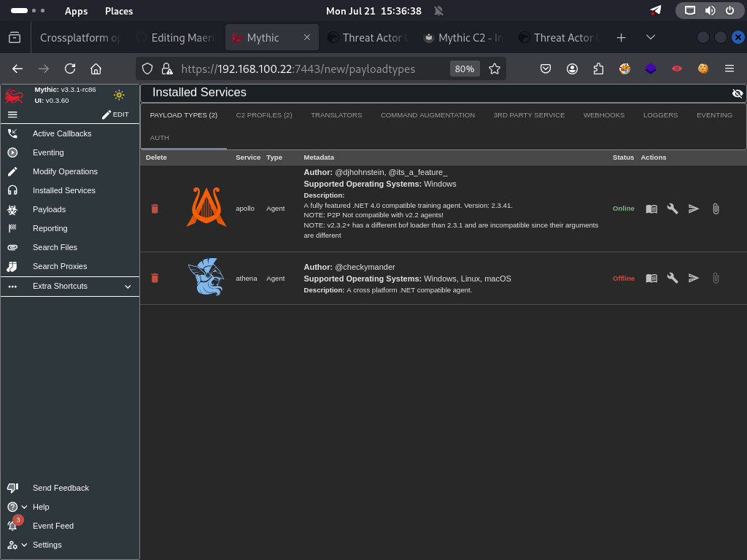Viewport: 747px width, 560px height.
Task: Toggle the sidebar hamburger menu
Action: coord(12,114)
